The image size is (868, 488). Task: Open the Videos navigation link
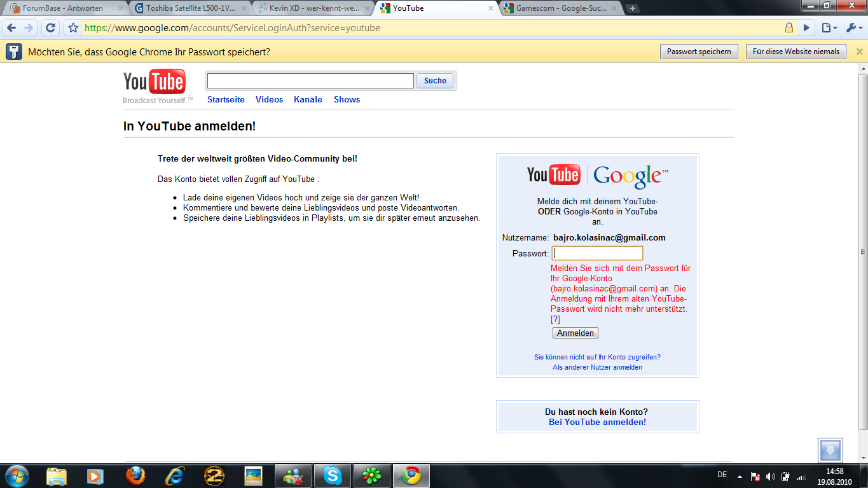269,99
